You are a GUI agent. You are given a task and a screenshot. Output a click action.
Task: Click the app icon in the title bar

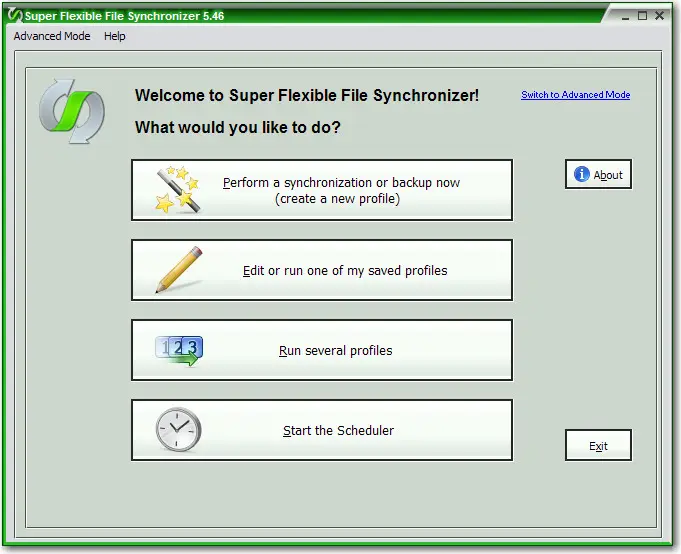click(x=14, y=15)
